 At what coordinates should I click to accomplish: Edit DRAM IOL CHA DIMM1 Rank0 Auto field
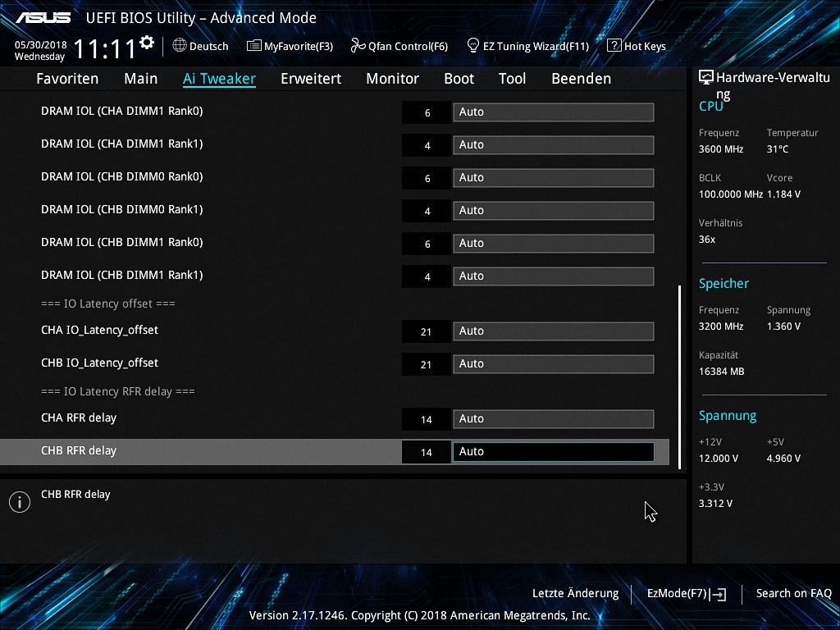554,112
